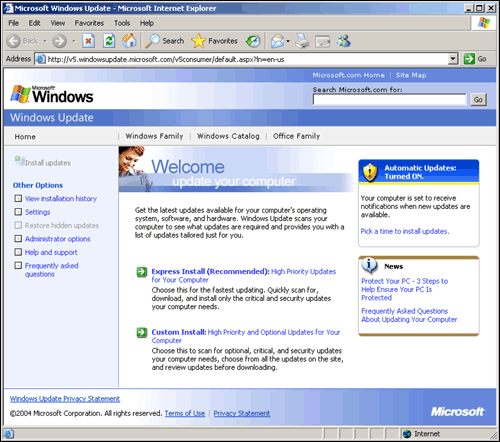
Task: Click the Install updates shield icon
Action: coord(19,161)
